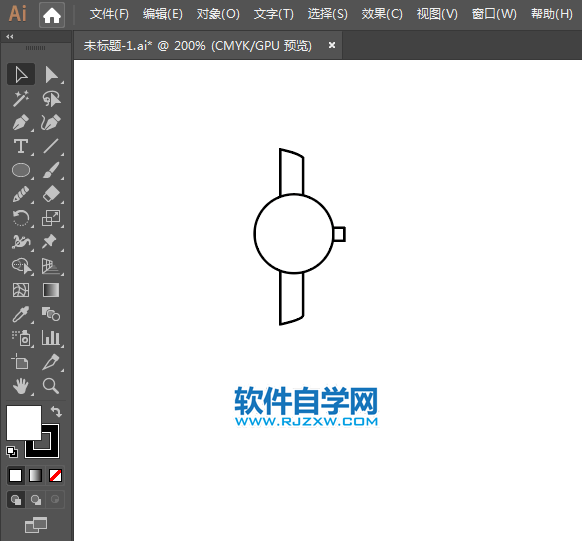Select the Magic Wand tool
Viewport: 582px width, 541px height.
21,98
